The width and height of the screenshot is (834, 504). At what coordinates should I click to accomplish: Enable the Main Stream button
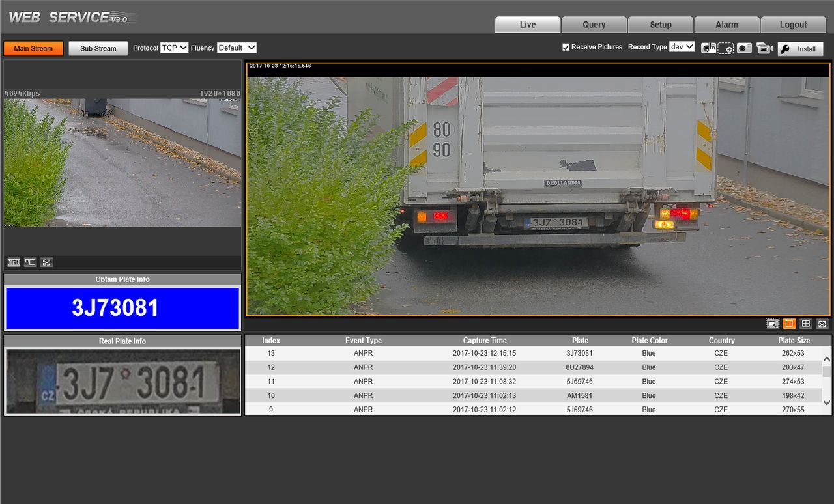pyautogui.click(x=33, y=49)
